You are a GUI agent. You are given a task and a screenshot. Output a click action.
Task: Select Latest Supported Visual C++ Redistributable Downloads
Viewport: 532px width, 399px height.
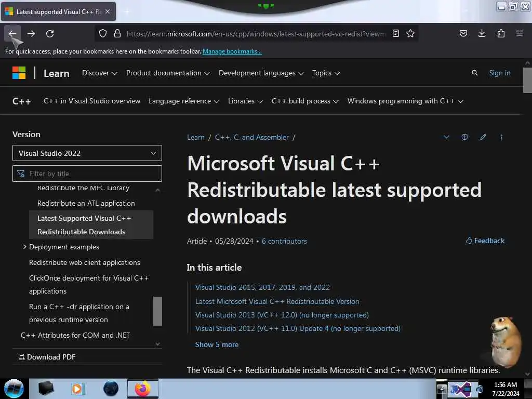click(91, 225)
